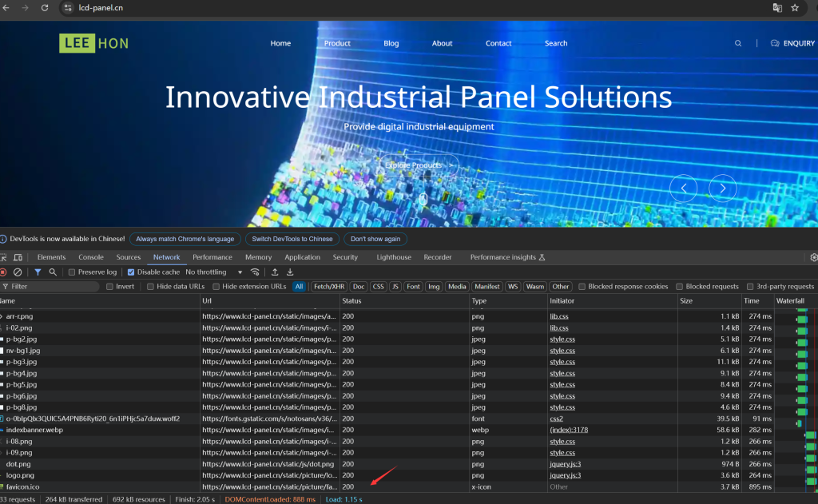Image resolution: width=818 pixels, height=504 pixels.
Task: Click the record network log icon
Action: 3,272
